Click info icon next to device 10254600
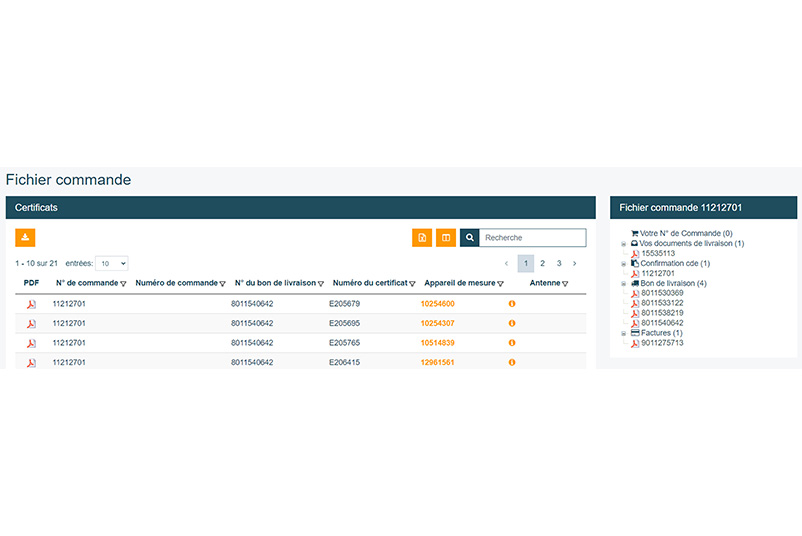The height and width of the screenshot is (536, 802). [x=512, y=304]
